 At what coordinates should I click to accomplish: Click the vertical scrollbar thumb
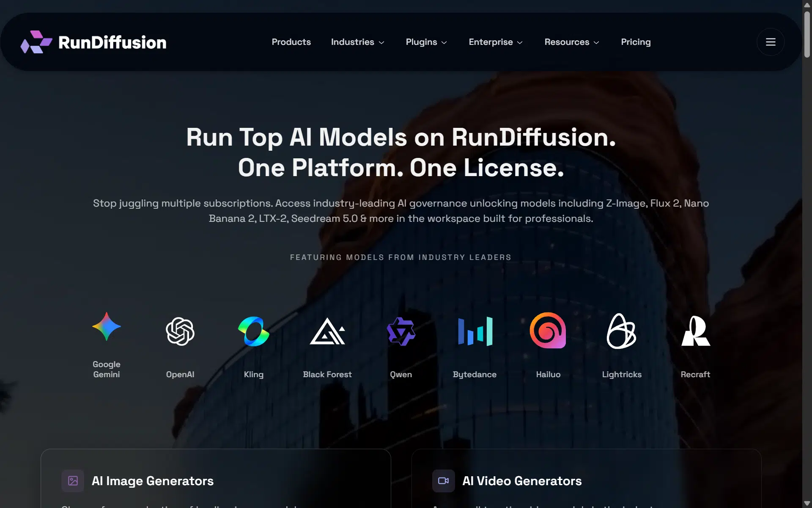[807, 34]
